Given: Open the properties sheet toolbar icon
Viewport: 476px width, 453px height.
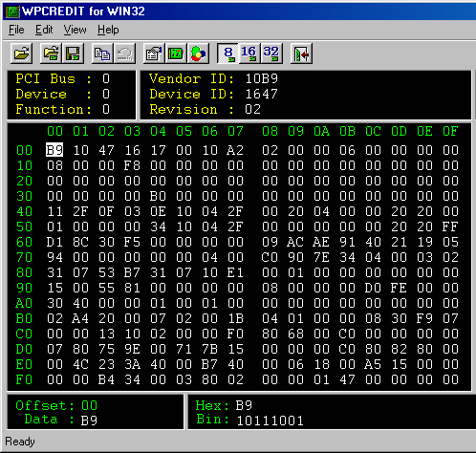Looking at the screenshot, I should [x=154, y=54].
